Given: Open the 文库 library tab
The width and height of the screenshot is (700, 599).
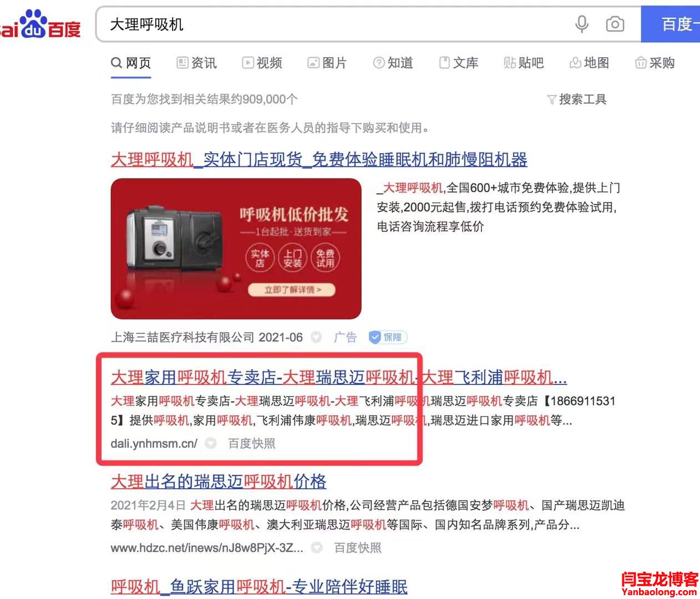Looking at the screenshot, I should click(458, 63).
